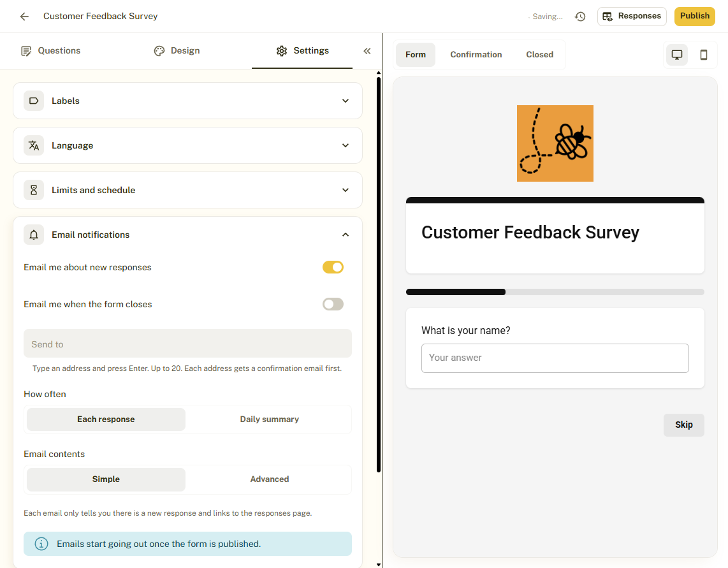This screenshot has height=568, width=728.
Task: Click the Send to address field
Action: 187,344
